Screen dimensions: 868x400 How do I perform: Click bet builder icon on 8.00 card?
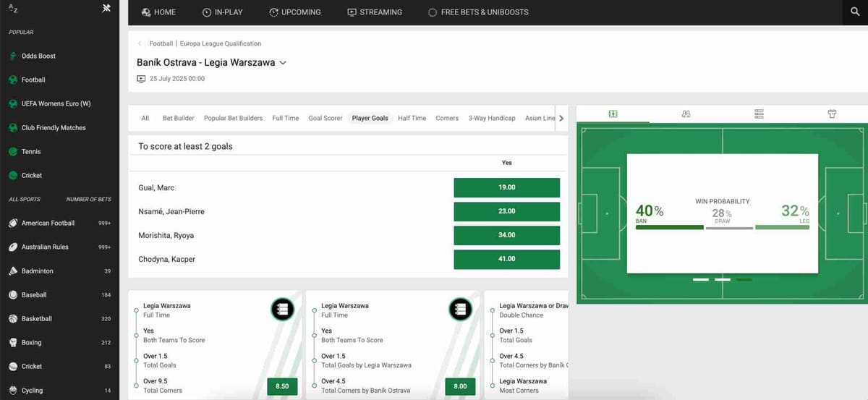460,310
